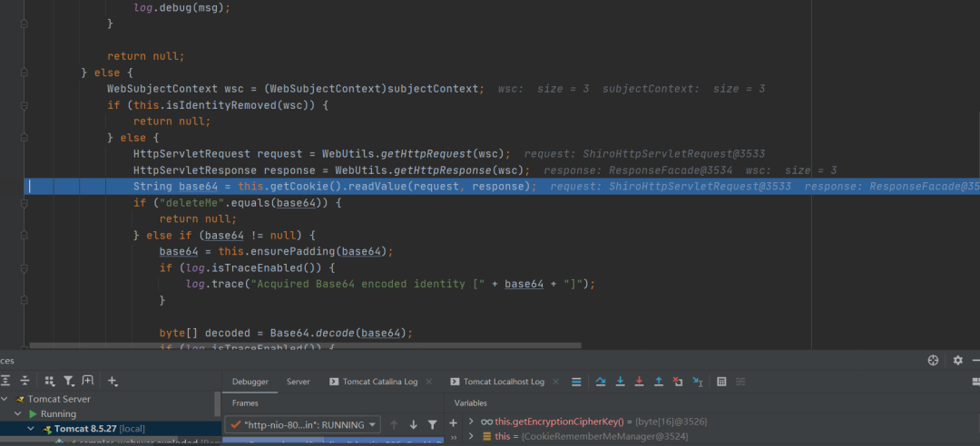Click the 'Variables' panel label
Screen dimensions: 980x446
tap(471, 402)
